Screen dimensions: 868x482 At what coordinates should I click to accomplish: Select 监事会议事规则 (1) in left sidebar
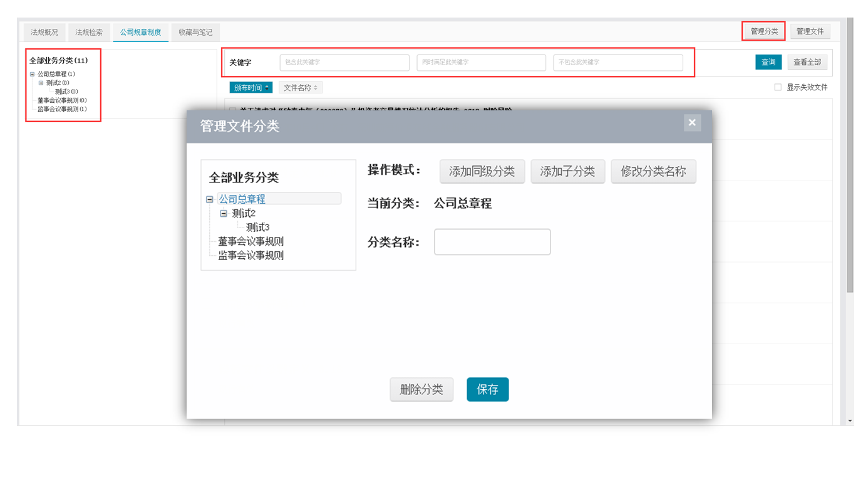point(62,109)
